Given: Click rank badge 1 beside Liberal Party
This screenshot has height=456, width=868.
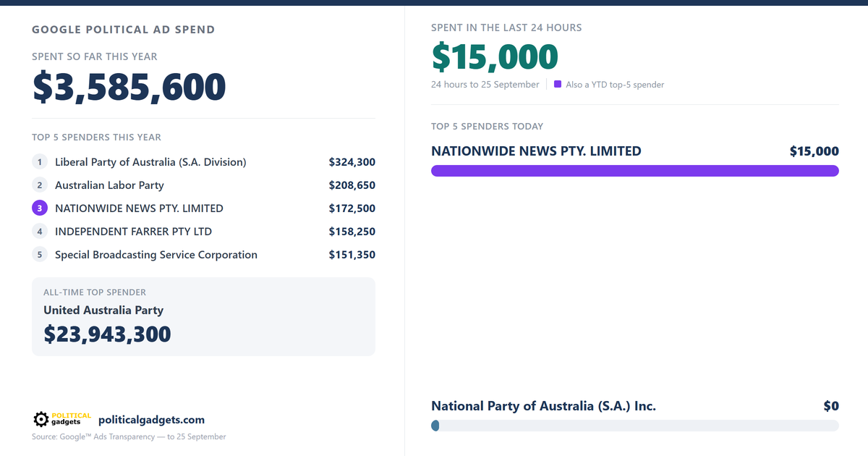Looking at the screenshot, I should (x=40, y=162).
